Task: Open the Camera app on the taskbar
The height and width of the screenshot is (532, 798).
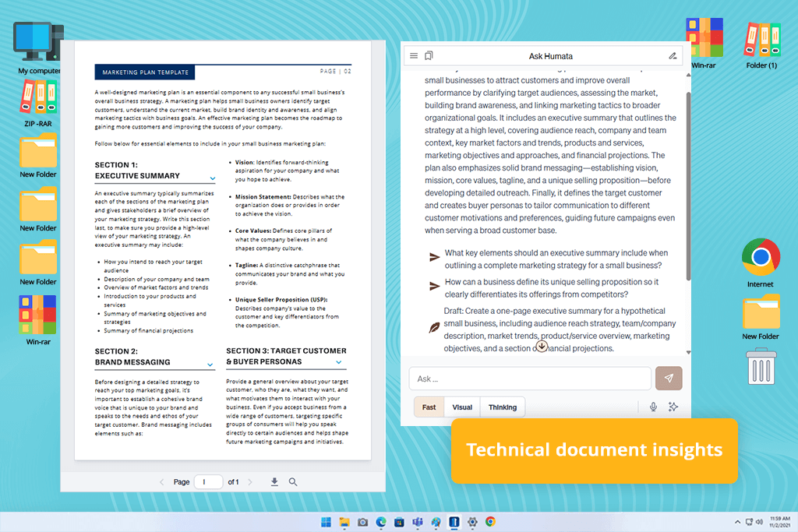Action: pos(363,522)
